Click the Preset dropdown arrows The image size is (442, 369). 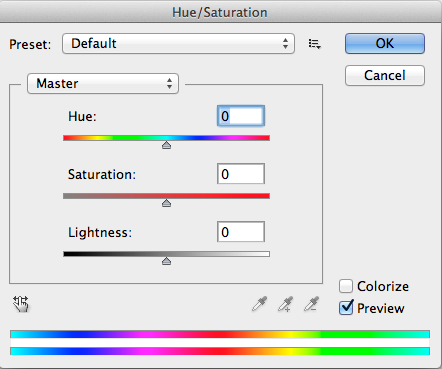(285, 43)
